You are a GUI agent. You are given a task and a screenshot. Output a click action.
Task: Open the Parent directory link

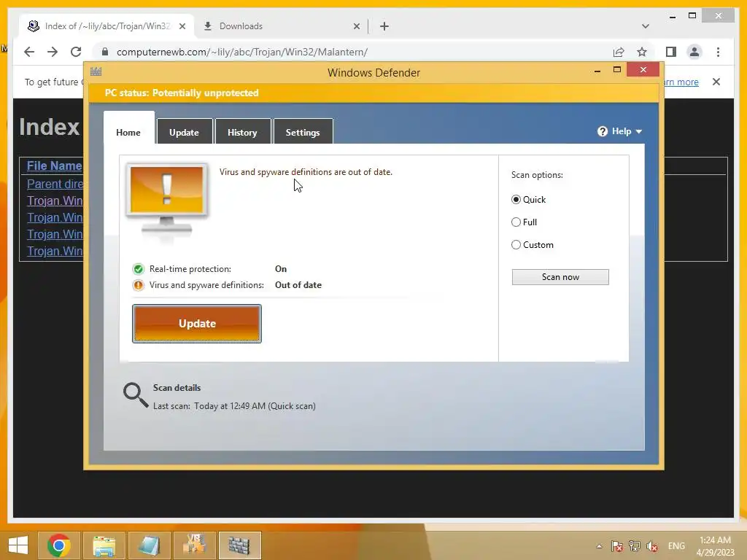point(55,184)
